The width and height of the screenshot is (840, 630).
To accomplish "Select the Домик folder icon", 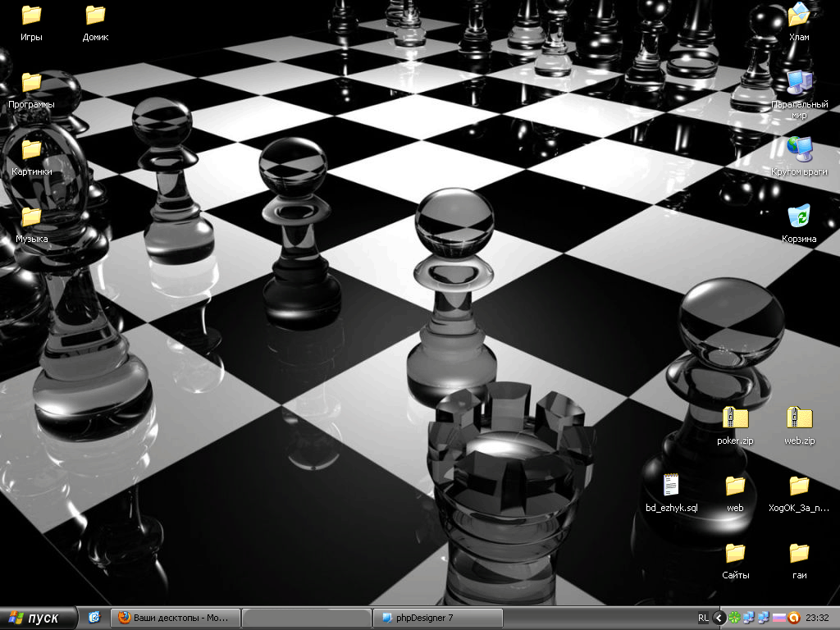I will tap(95, 16).
